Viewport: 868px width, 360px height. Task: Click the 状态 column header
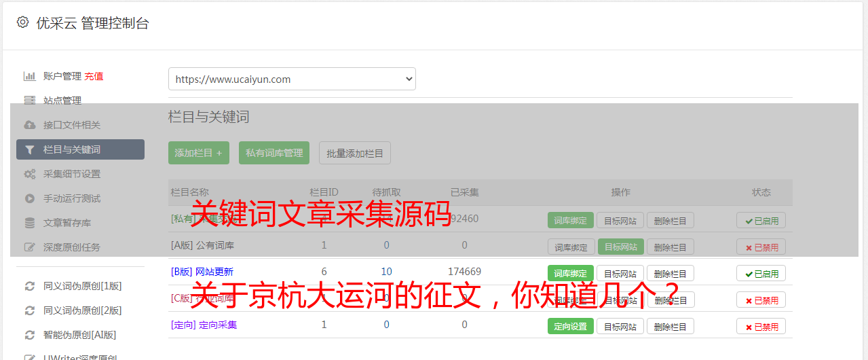(761, 192)
